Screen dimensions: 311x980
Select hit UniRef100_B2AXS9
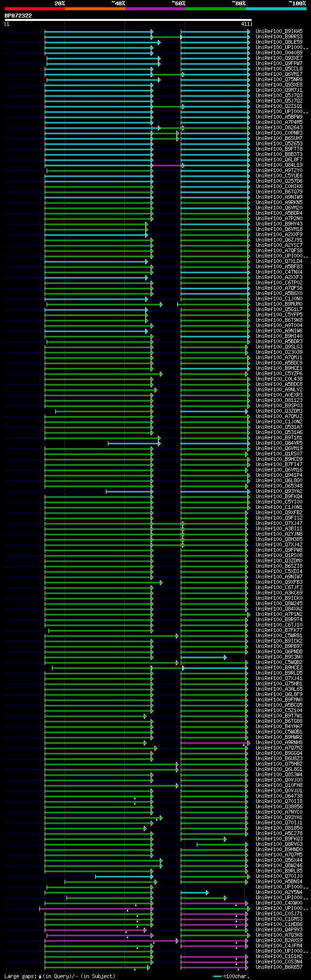click(x=279, y=940)
